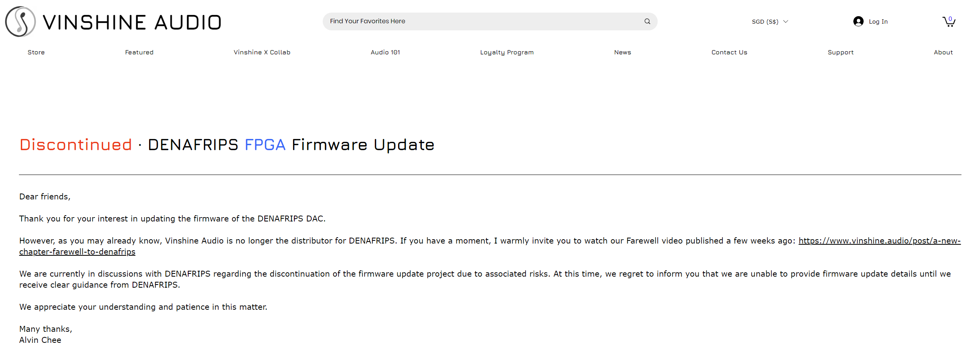
Task: Click the user avatar icon beside Log In
Action: click(858, 21)
